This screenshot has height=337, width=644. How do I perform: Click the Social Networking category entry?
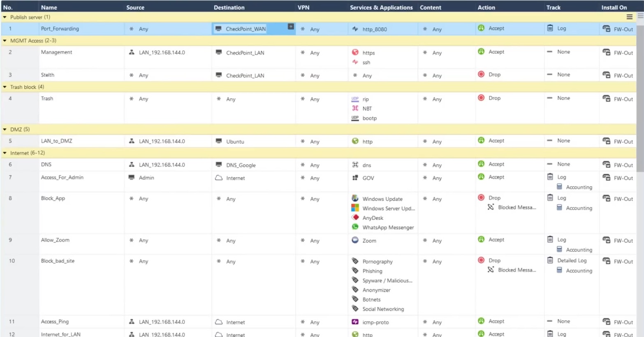click(383, 309)
